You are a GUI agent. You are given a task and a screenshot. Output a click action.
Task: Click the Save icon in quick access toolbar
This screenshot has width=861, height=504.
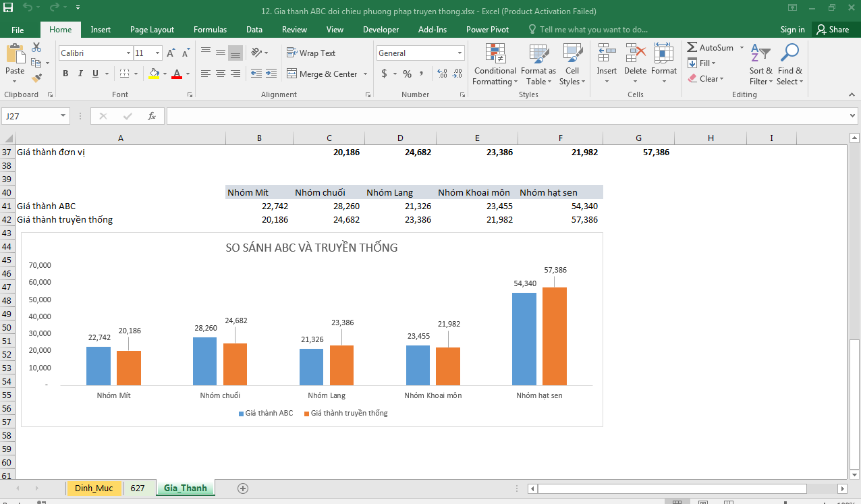point(8,9)
